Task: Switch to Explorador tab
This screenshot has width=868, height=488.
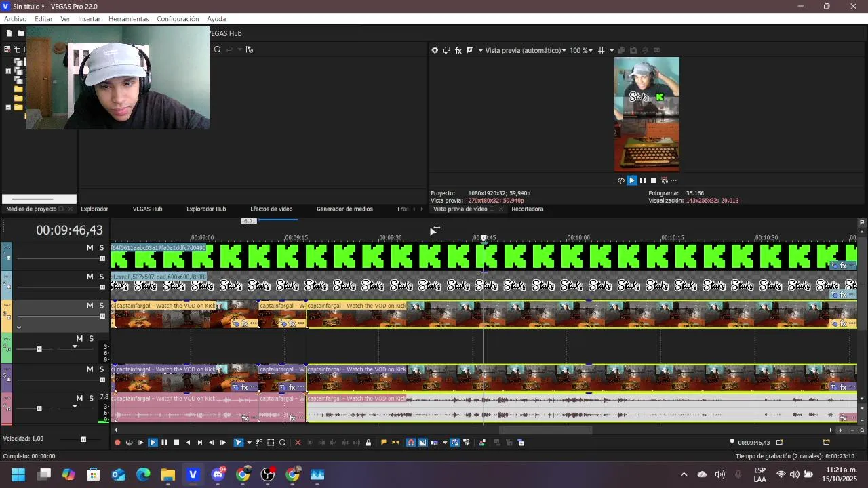Action: point(94,209)
